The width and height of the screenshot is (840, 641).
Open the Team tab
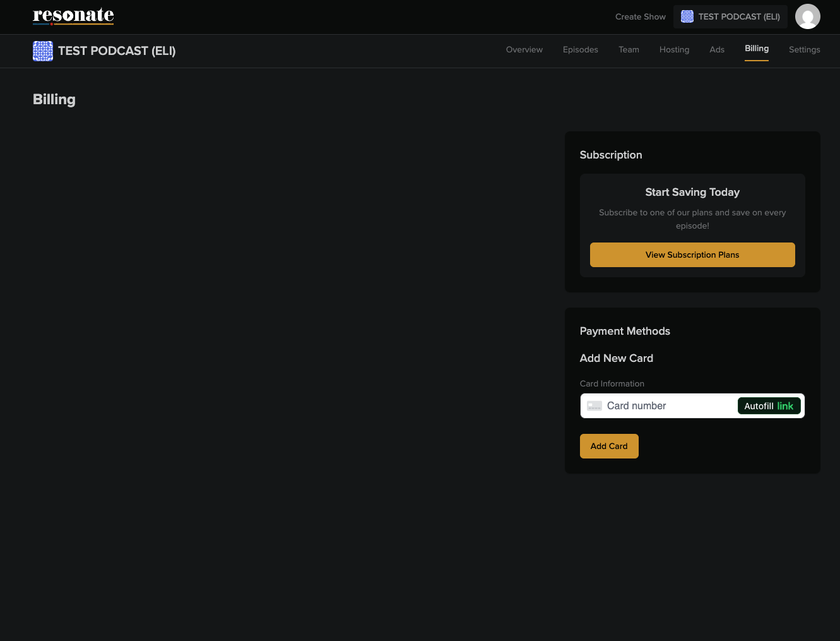coord(629,50)
